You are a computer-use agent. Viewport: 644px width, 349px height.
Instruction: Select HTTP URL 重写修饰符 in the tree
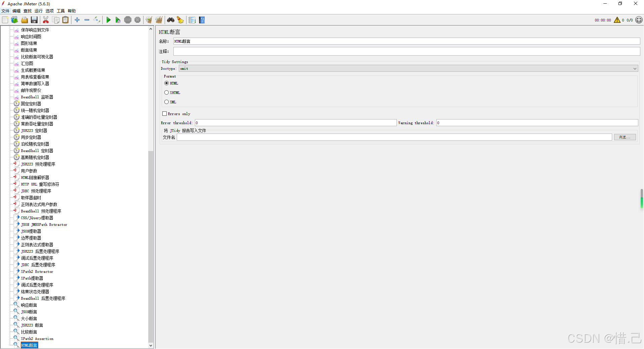tap(40, 184)
